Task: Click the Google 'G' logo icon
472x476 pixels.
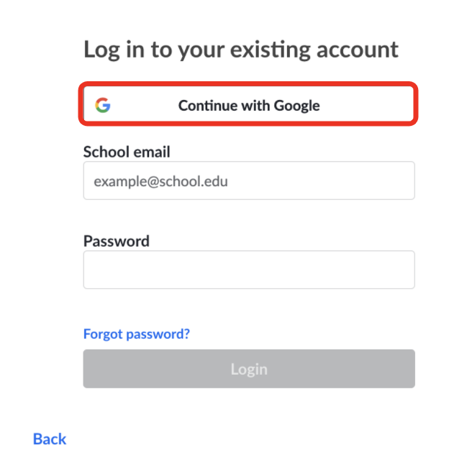Action: point(103,106)
